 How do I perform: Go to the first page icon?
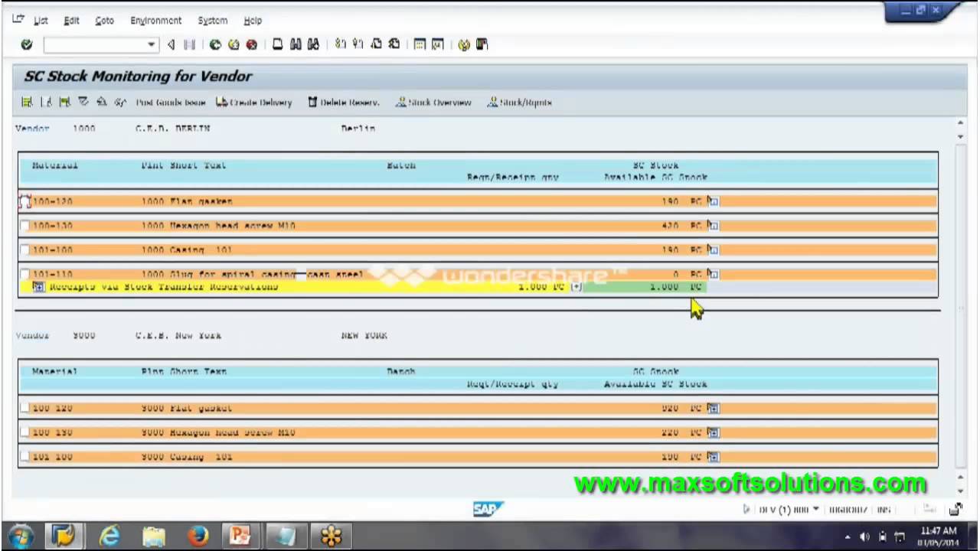[340, 45]
